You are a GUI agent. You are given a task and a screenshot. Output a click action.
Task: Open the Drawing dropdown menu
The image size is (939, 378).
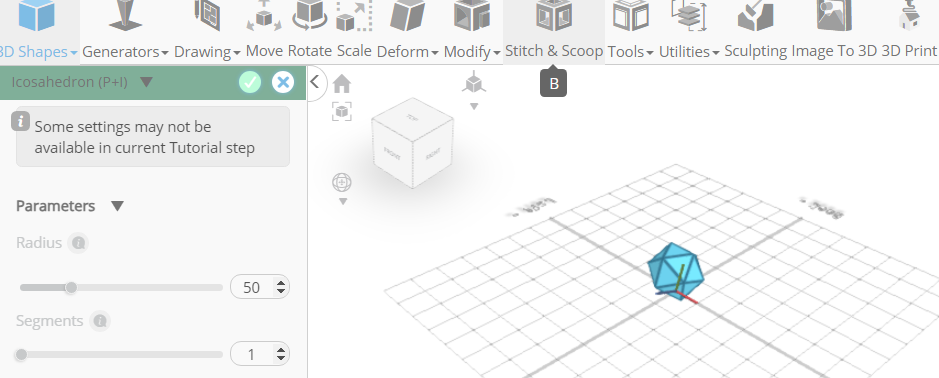pyautogui.click(x=237, y=53)
